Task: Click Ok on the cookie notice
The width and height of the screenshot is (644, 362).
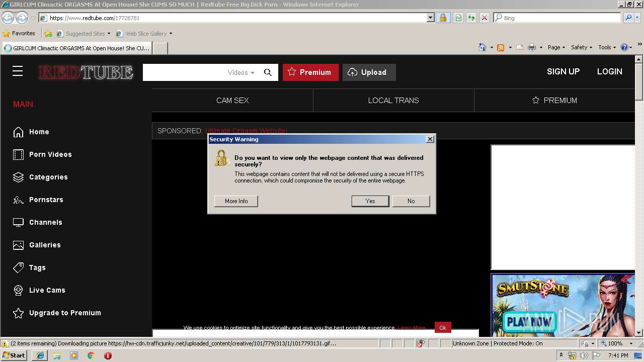Action: coord(443,327)
